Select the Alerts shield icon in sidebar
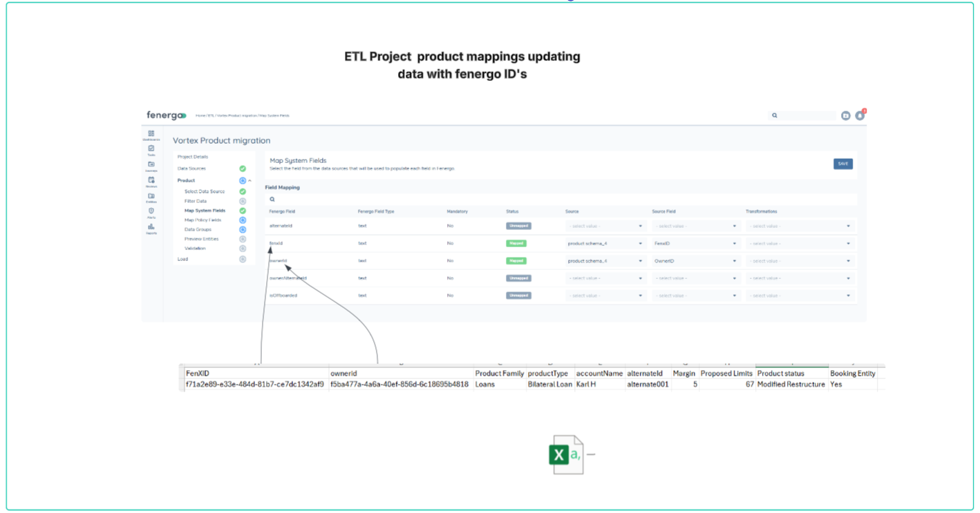The image size is (980, 513). [150, 211]
